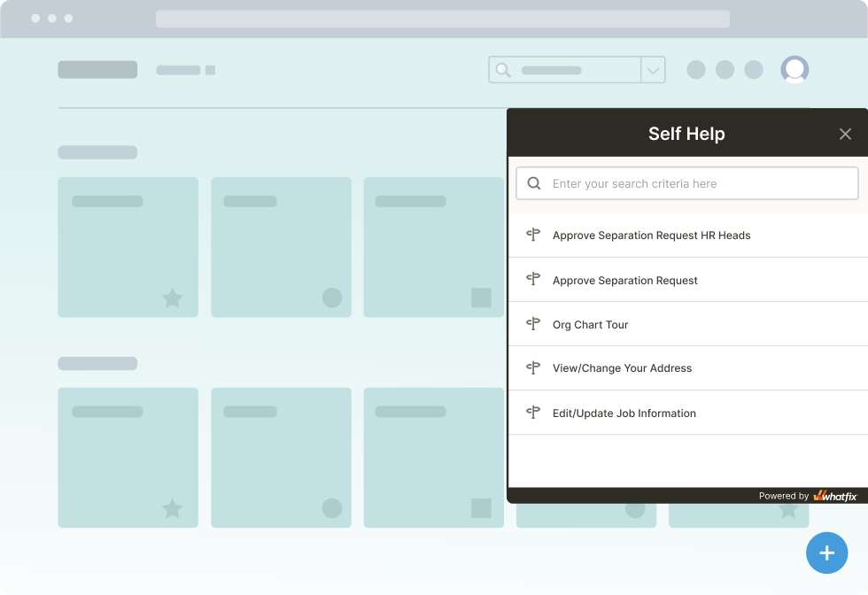Click signpost icon beside Approve Separation Request HR Heads

coord(533,234)
